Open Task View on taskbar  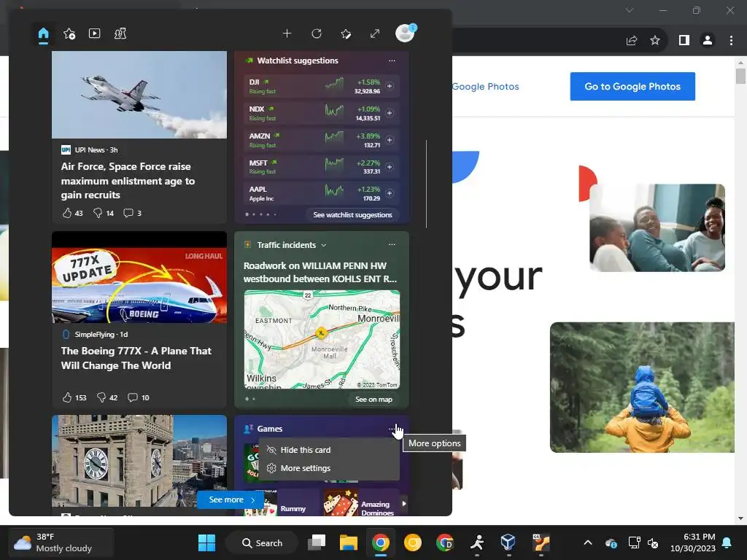(x=317, y=542)
